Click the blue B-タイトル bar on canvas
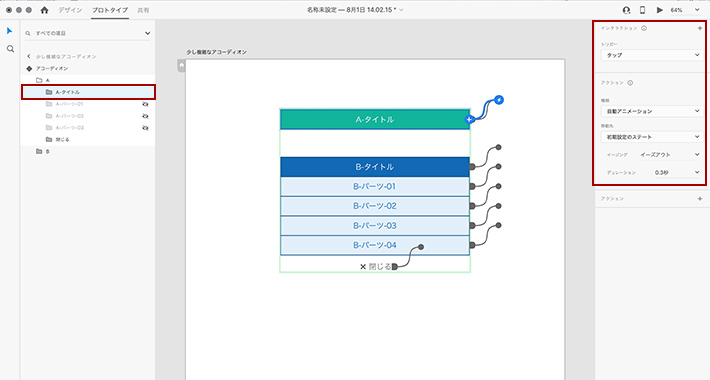The image size is (710, 380). [x=375, y=167]
